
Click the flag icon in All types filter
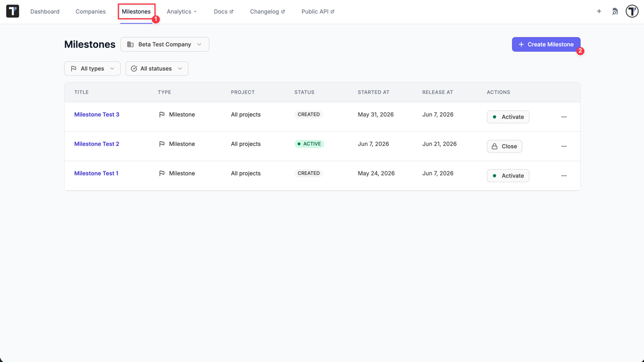coord(73,68)
